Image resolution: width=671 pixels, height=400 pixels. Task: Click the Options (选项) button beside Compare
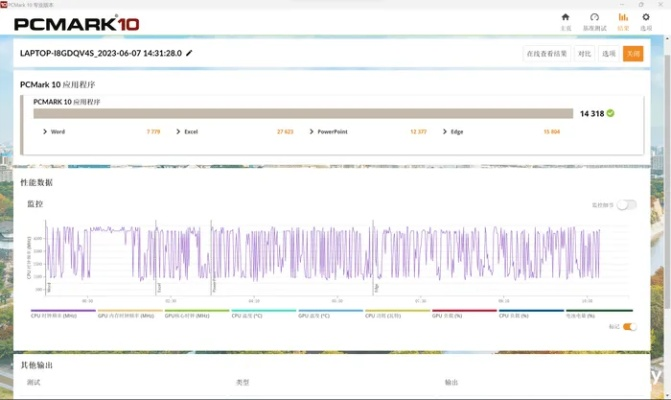tap(608, 54)
